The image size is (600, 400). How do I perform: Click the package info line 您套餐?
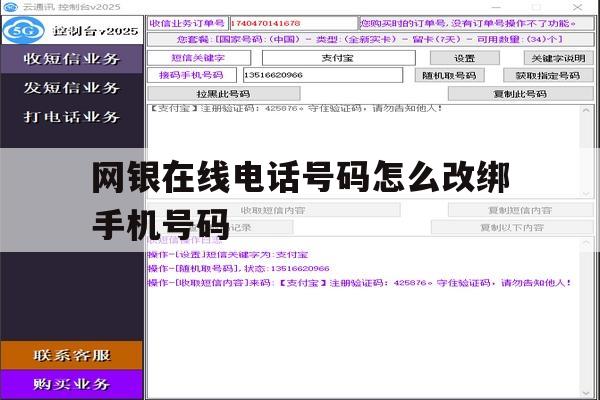370,39
